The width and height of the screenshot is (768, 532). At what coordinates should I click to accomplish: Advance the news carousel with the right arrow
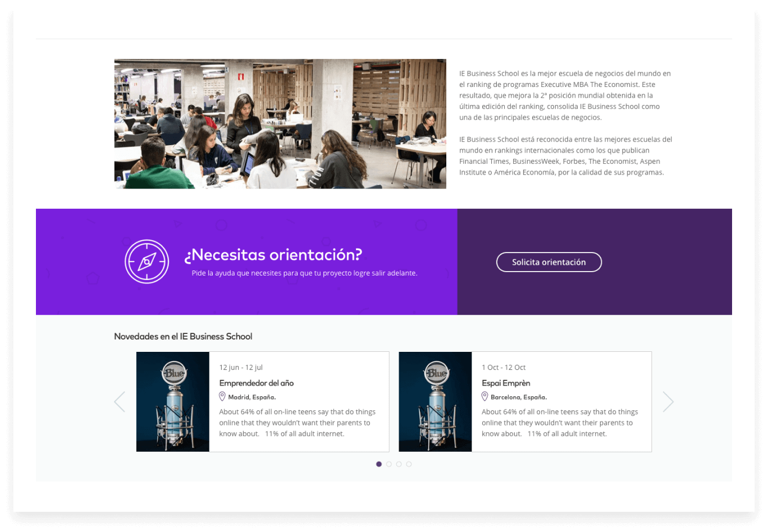tap(668, 401)
